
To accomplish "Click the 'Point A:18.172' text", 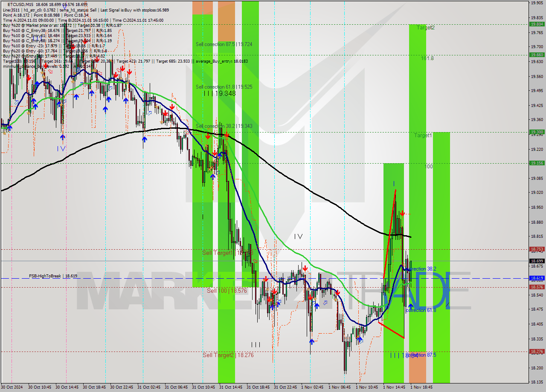I will 17,15.
